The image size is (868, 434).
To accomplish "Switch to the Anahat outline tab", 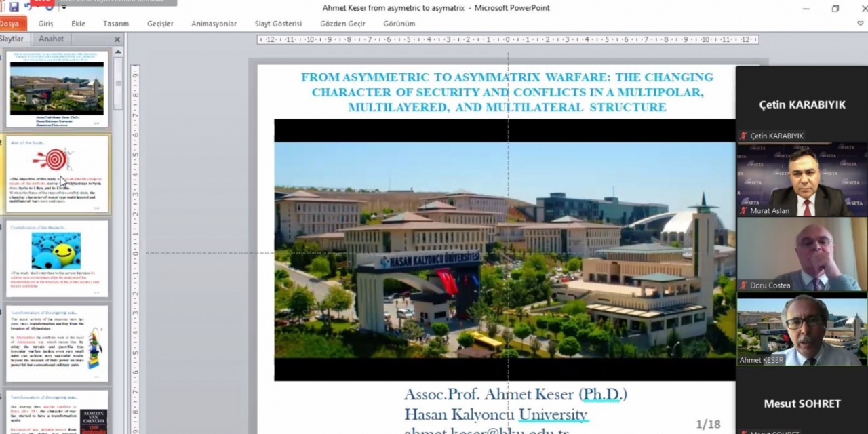I will pos(51,39).
